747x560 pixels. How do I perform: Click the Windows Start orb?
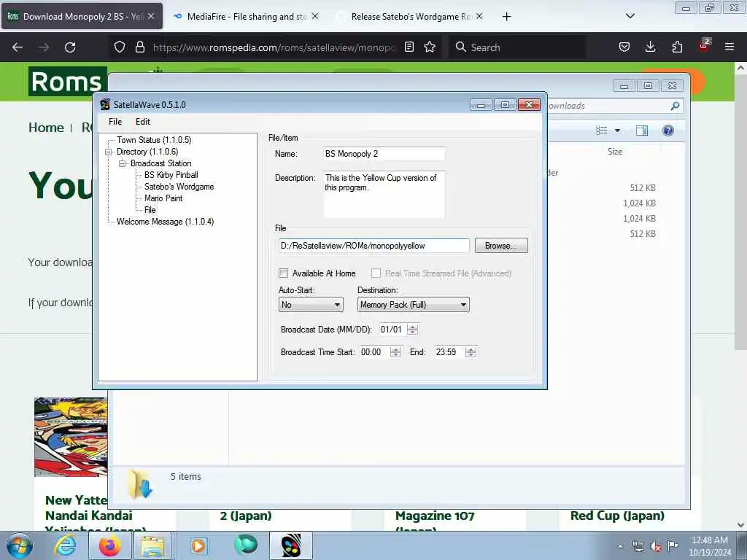[x=19, y=545]
